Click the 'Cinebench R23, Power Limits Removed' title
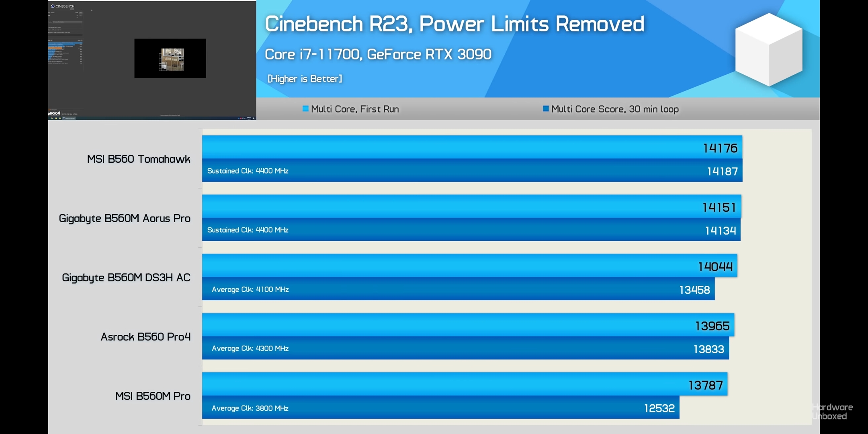 click(454, 24)
